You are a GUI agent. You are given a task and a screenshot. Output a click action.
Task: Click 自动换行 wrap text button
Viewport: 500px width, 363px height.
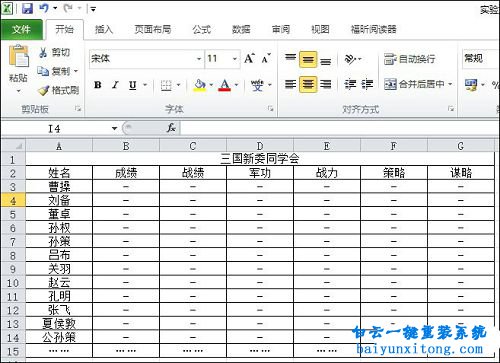point(409,59)
